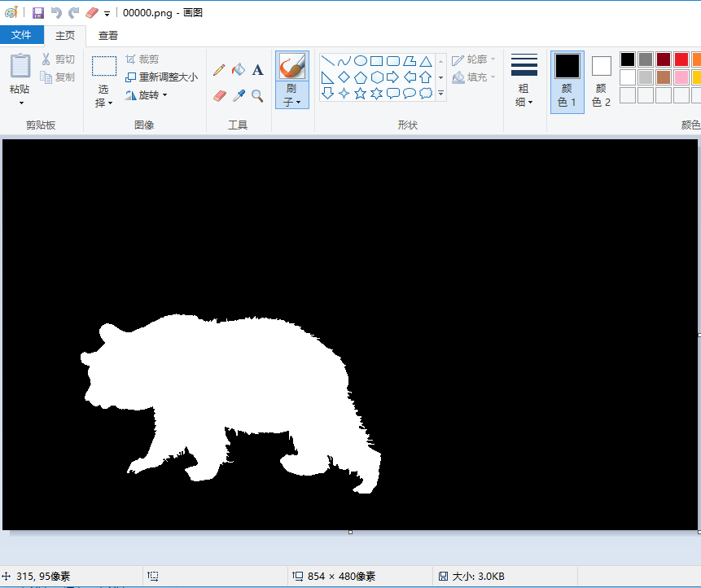The height and width of the screenshot is (588, 701).
Task: Click the Save icon in title bar
Action: pos(38,13)
